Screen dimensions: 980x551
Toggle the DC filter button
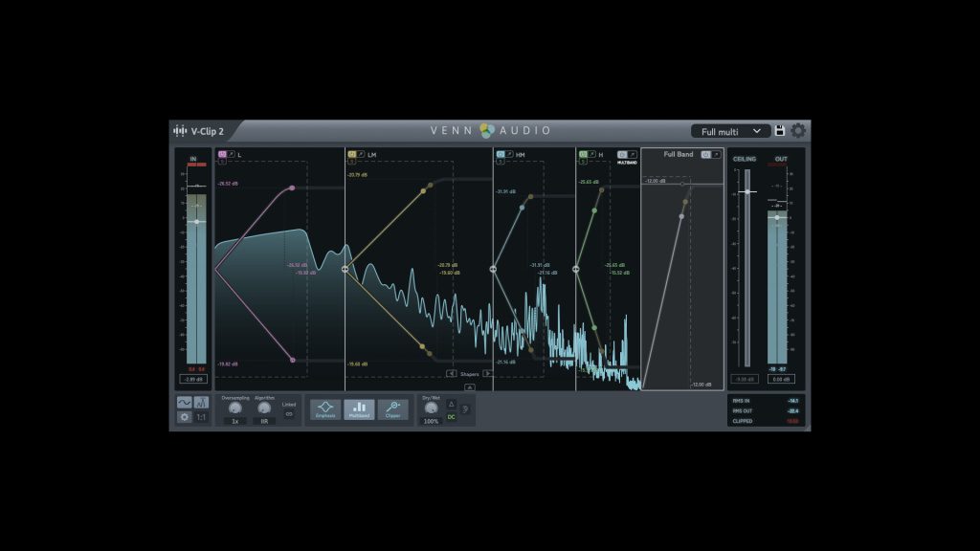[x=452, y=417]
